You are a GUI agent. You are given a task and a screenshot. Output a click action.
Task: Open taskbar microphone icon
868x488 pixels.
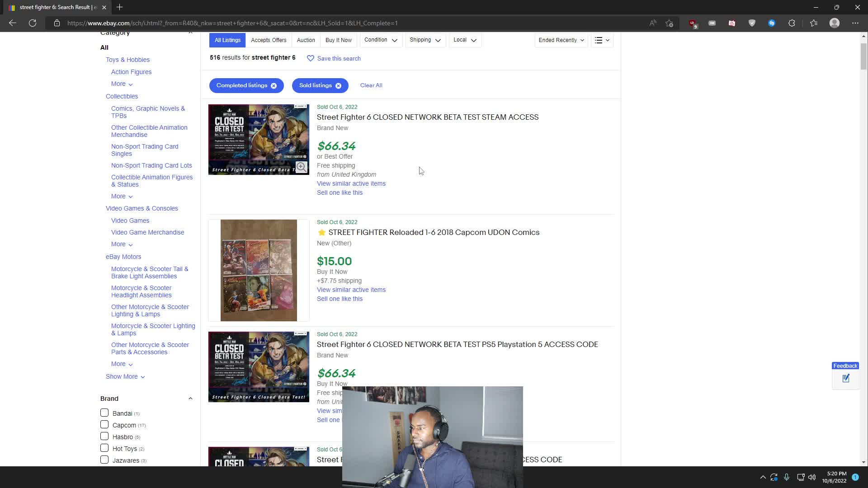click(787, 477)
